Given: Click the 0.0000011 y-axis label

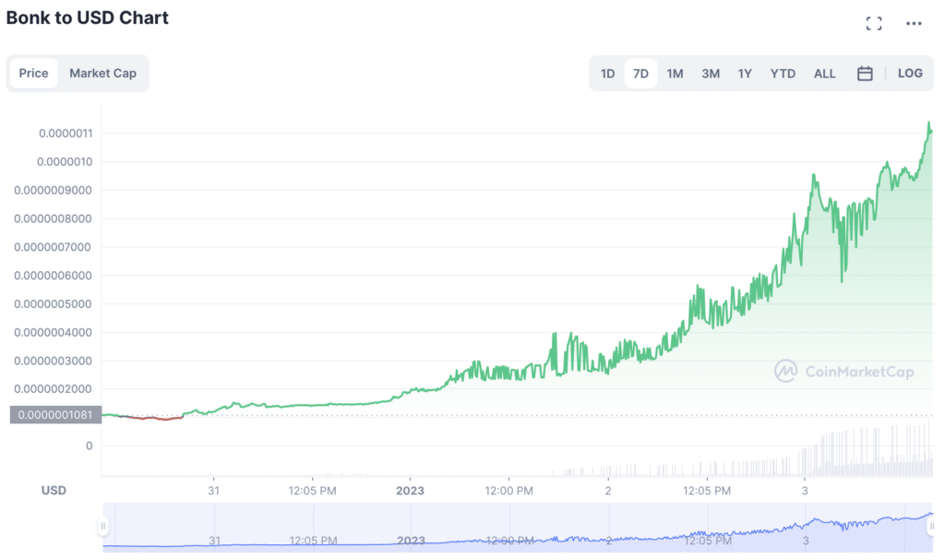Looking at the screenshot, I should tap(66, 133).
